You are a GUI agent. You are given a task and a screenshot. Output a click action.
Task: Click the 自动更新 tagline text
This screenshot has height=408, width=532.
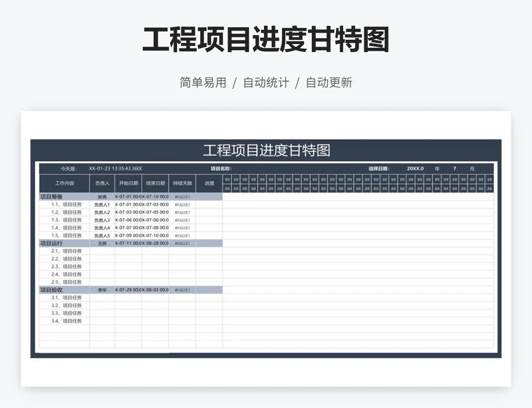click(x=329, y=83)
